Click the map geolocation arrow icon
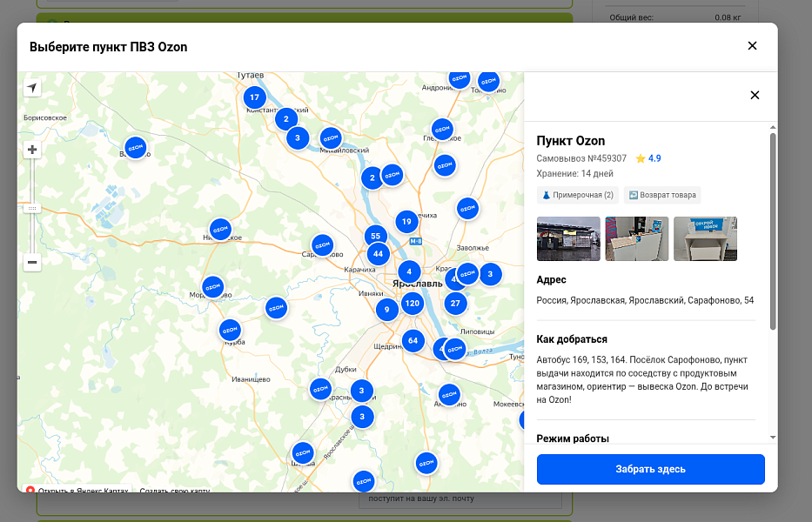 tap(32, 88)
